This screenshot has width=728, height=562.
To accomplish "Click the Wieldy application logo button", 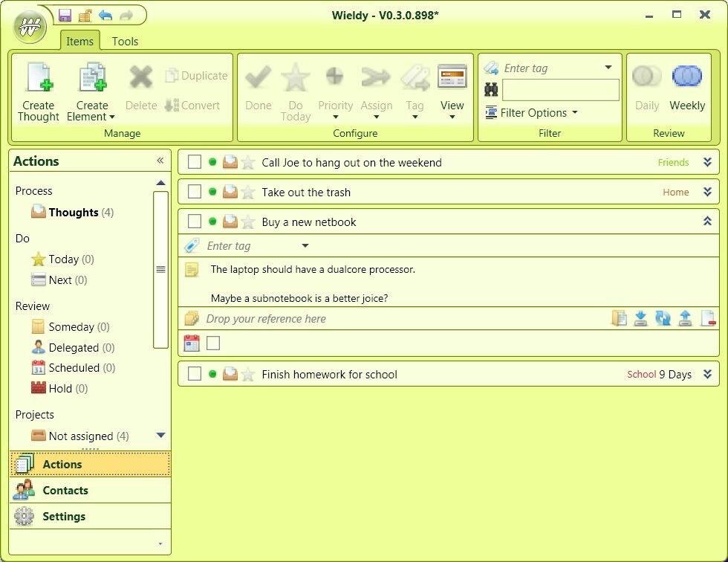I will pos(30,28).
